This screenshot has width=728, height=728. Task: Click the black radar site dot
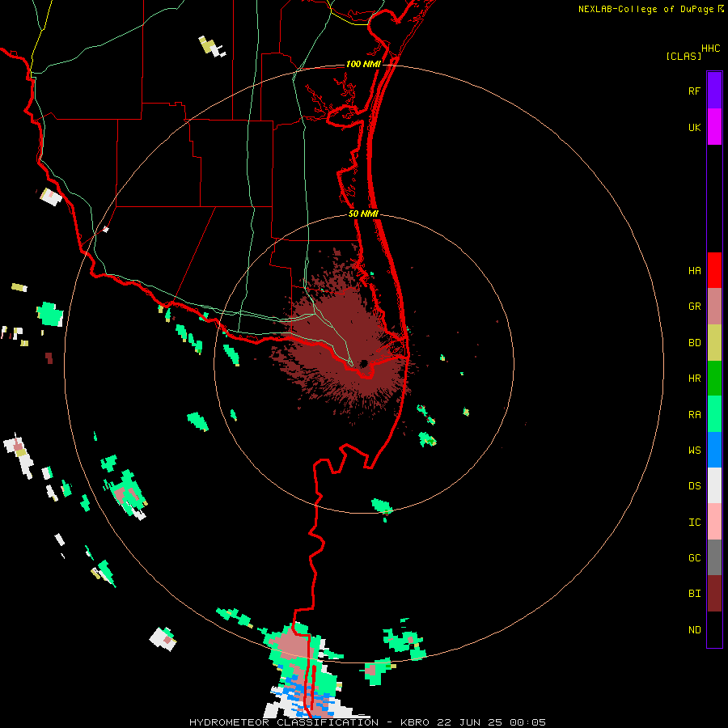[363, 363]
